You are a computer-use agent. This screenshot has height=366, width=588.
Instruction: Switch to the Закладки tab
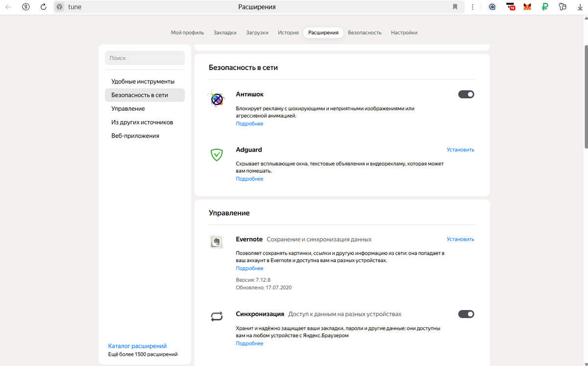[x=225, y=32]
